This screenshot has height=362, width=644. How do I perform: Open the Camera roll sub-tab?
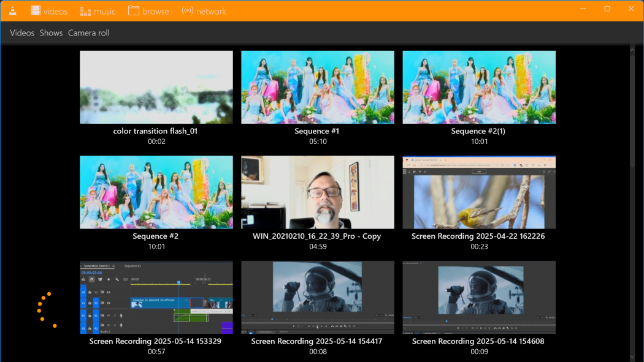[x=89, y=33]
